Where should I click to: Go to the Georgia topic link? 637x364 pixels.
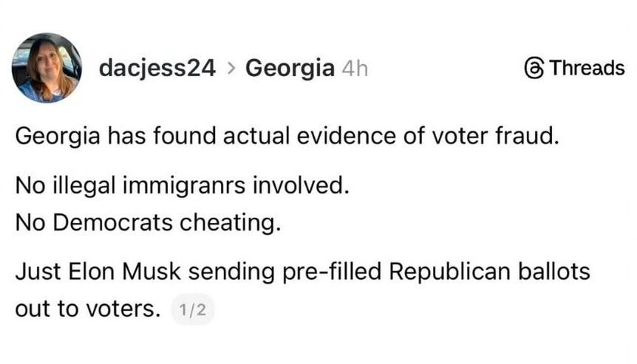click(289, 69)
